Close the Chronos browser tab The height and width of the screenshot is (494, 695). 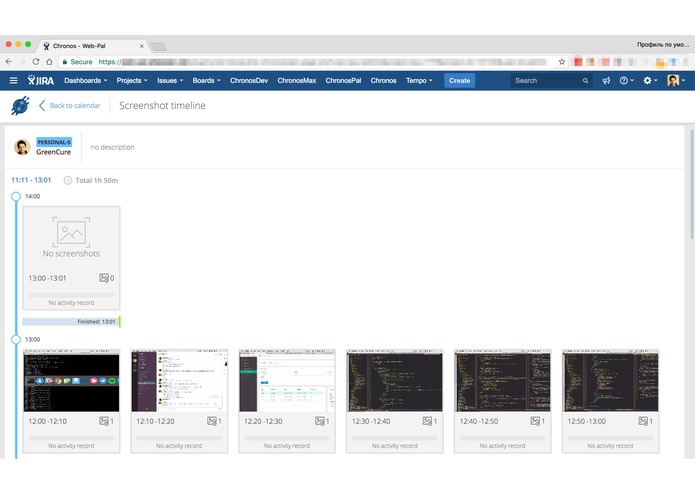click(x=141, y=46)
